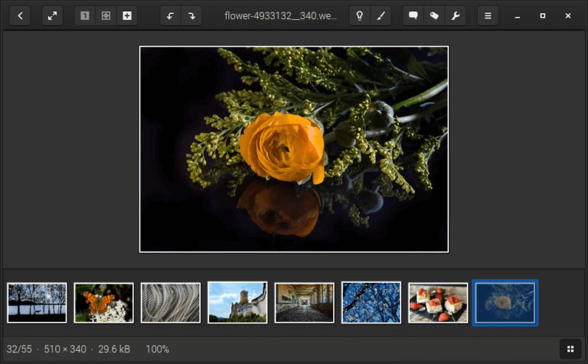Enter fullscreen mode
The image size is (588, 364).
52,15
